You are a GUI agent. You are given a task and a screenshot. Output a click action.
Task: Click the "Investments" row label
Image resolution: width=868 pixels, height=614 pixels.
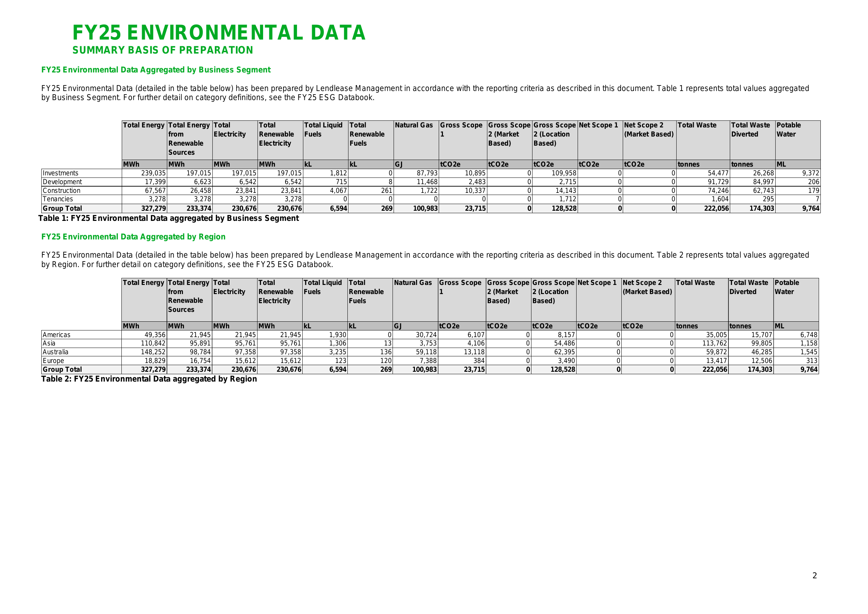61,173
